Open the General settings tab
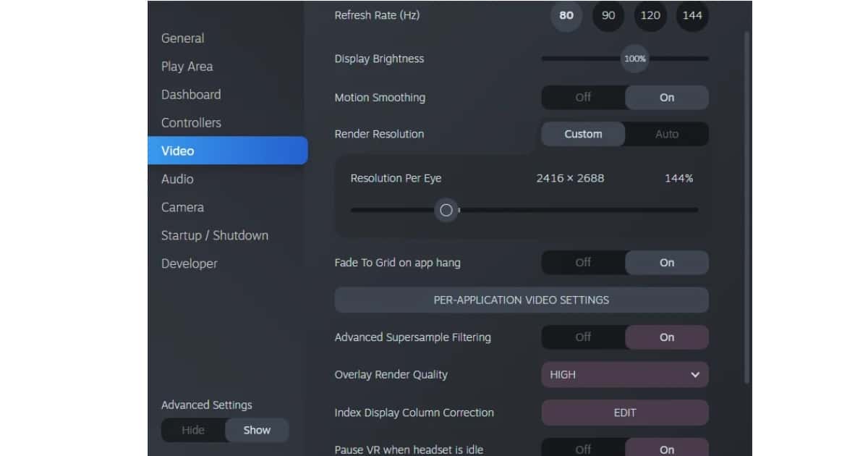Viewport: 868px width, 456px height. coord(182,38)
